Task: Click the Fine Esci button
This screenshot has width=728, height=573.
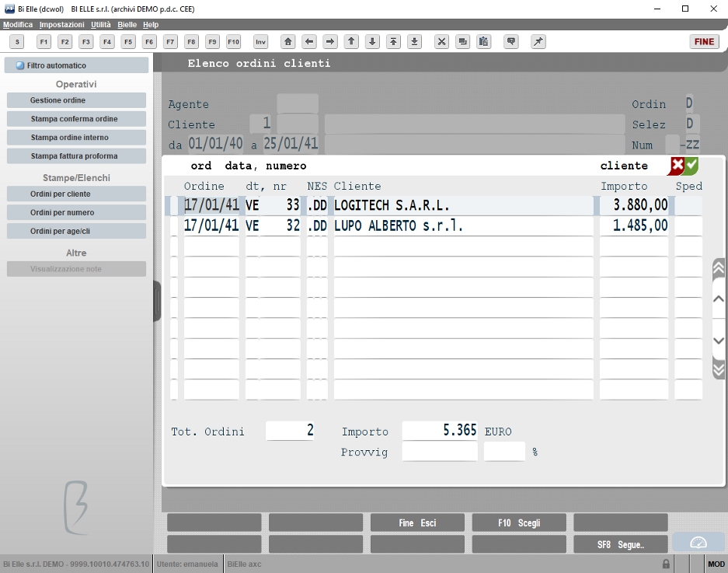Action: [417, 522]
